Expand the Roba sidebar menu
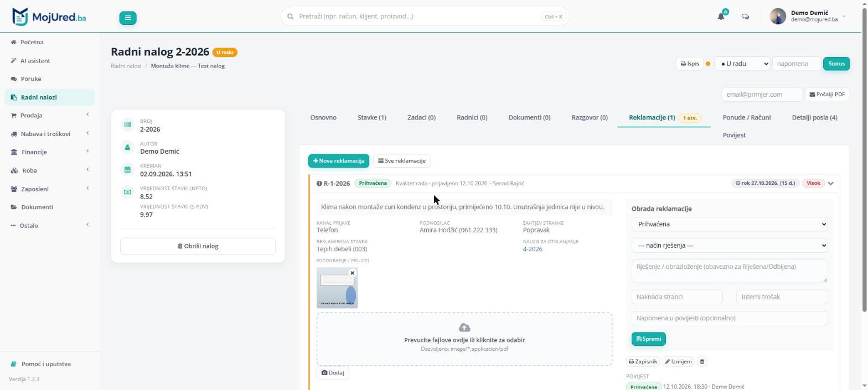The width and height of the screenshot is (868, 390). pyautogui.click(x=50, y=170)
